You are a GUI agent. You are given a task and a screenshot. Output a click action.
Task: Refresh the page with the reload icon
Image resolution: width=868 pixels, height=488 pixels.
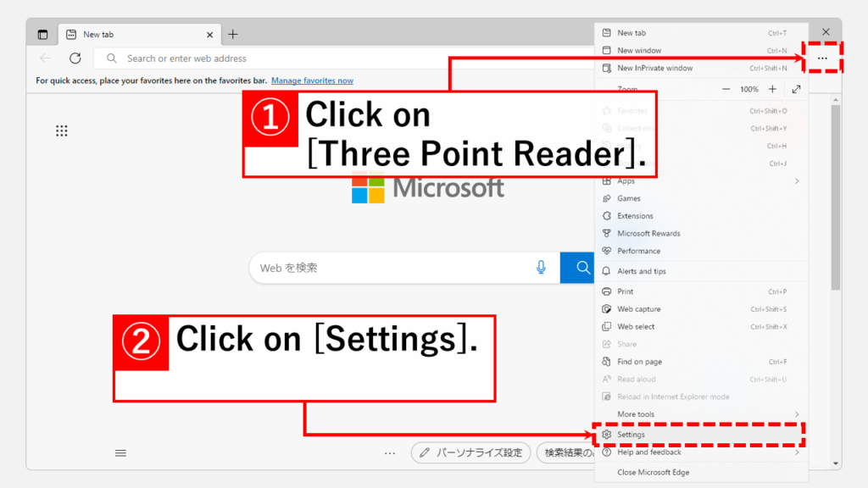(75, 58)
